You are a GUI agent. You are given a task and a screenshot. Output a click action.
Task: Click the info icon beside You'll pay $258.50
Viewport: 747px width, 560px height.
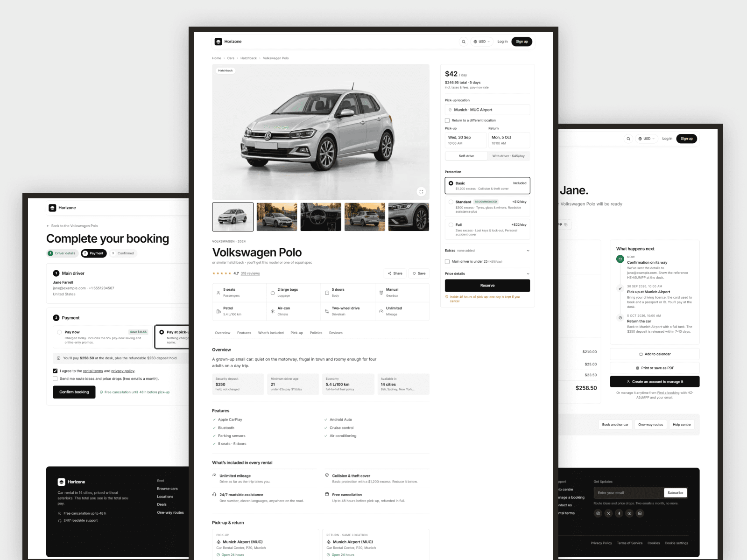tap(58, 358)
